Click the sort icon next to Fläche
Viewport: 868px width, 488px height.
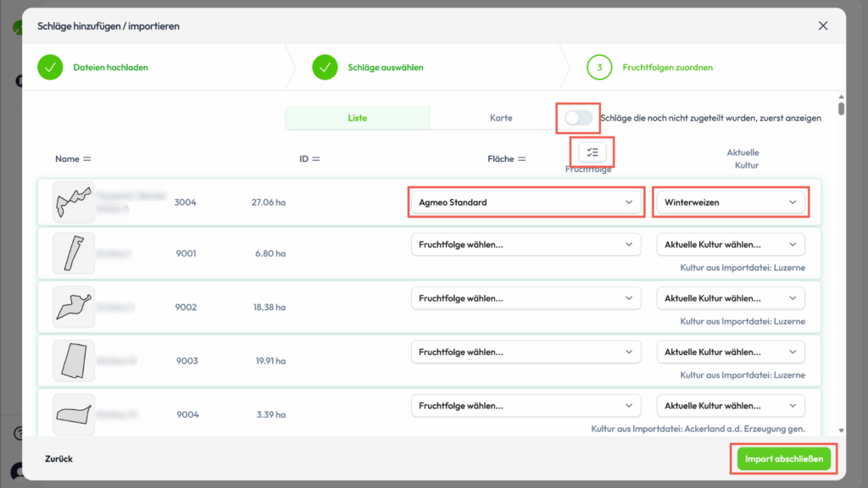pyautogui.click(x=522, y=159)
